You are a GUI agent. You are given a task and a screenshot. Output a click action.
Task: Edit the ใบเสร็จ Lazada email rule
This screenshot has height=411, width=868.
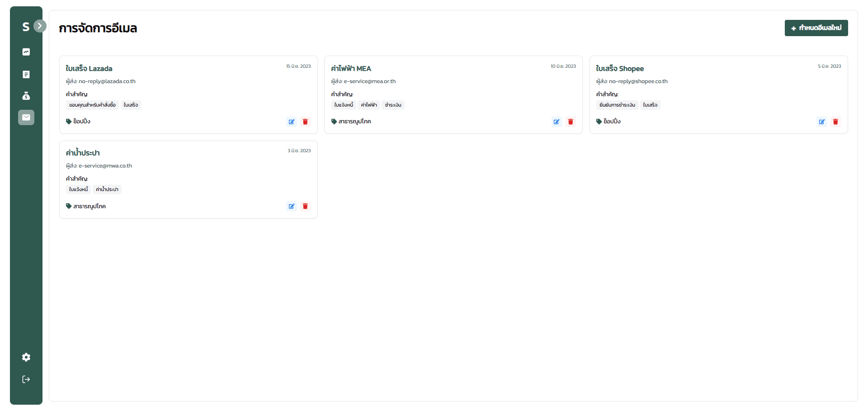(292, 121)
